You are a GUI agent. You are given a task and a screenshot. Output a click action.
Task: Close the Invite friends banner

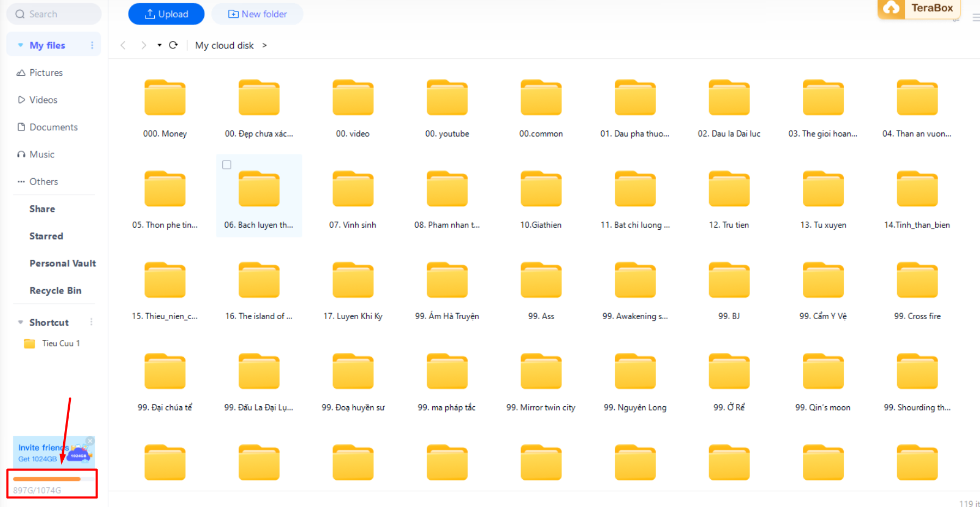[90, 441]
